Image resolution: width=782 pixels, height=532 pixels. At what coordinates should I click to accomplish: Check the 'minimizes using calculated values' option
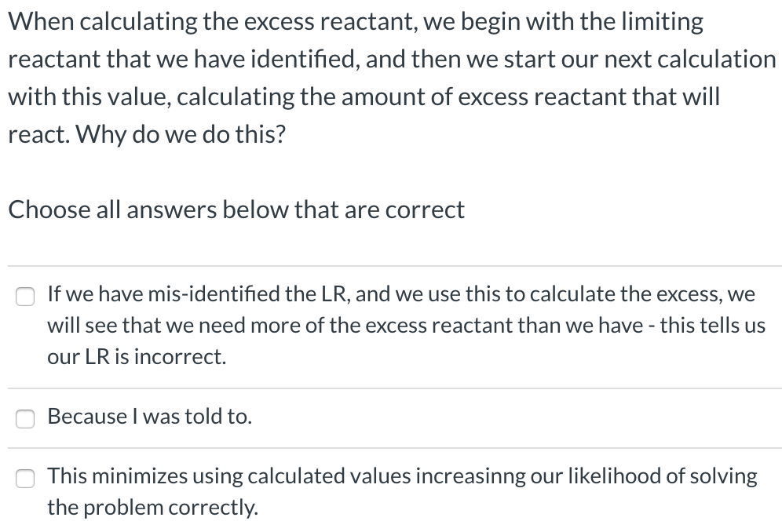25,478
